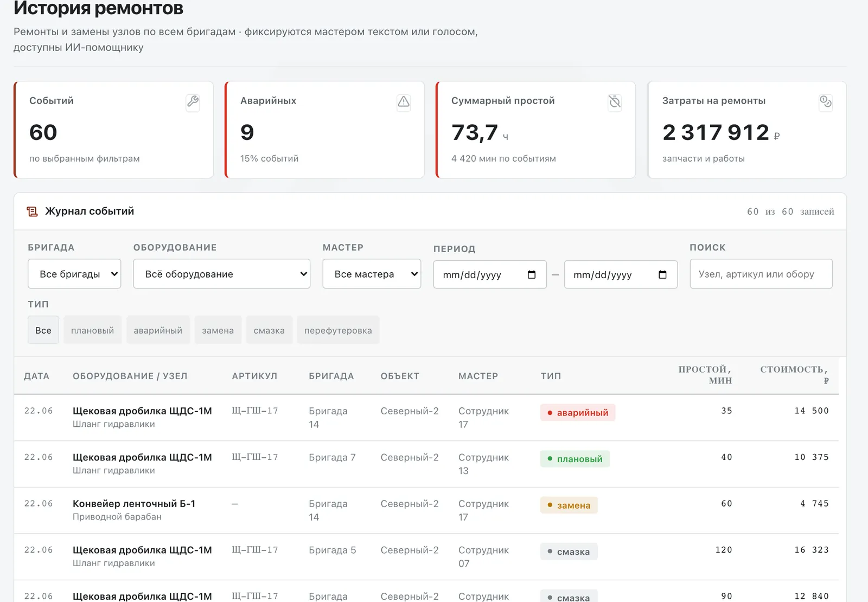Click the 73,7 ч downtime value

click(480, 132)
